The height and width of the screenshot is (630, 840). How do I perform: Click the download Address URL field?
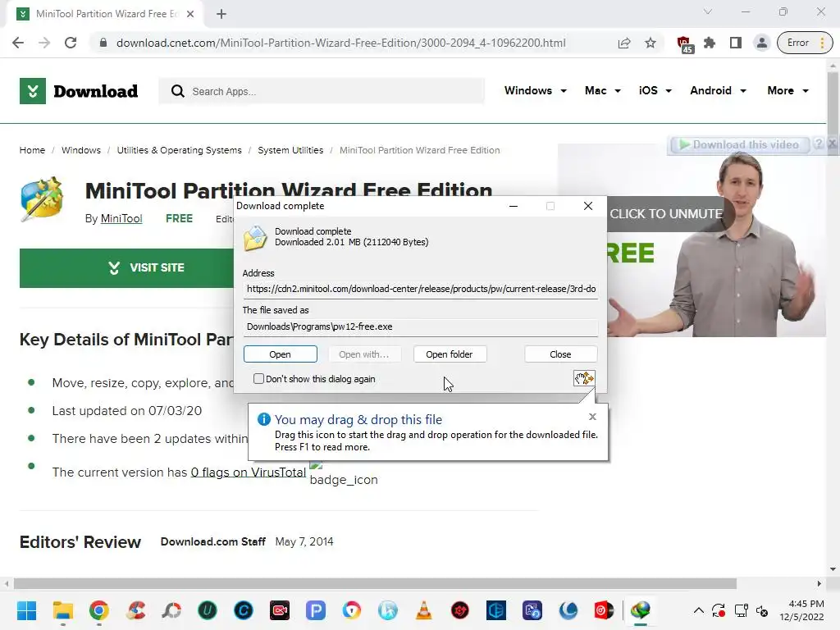tap(421, 289)
